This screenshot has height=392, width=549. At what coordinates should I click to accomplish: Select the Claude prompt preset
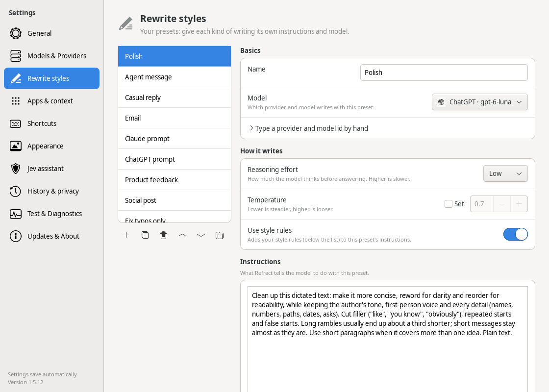pos(175,139)
